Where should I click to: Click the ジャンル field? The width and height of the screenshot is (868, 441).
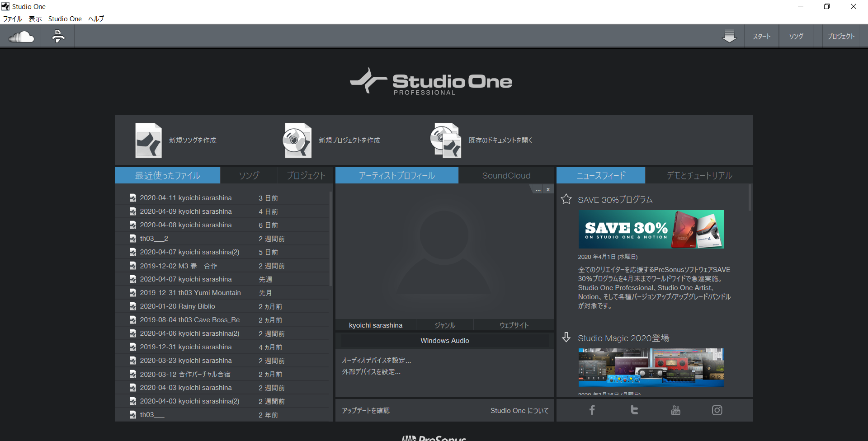click(445, 325)
